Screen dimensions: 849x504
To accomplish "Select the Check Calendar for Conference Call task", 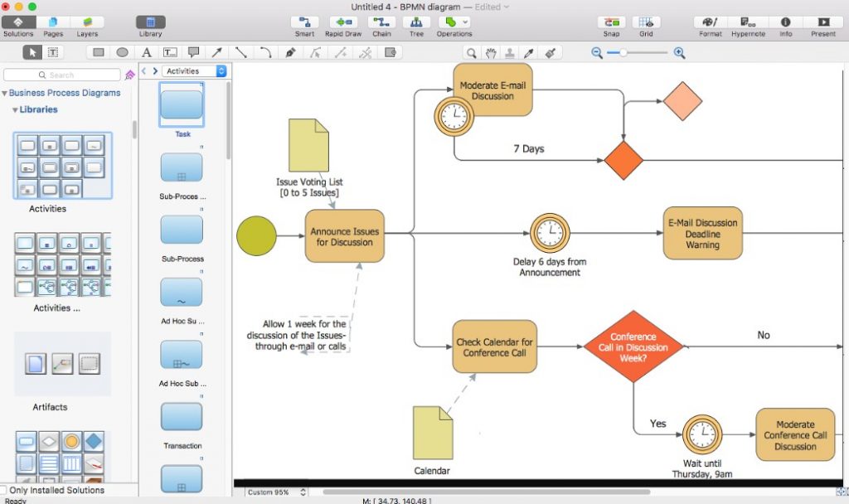I will tap(494, 346).
